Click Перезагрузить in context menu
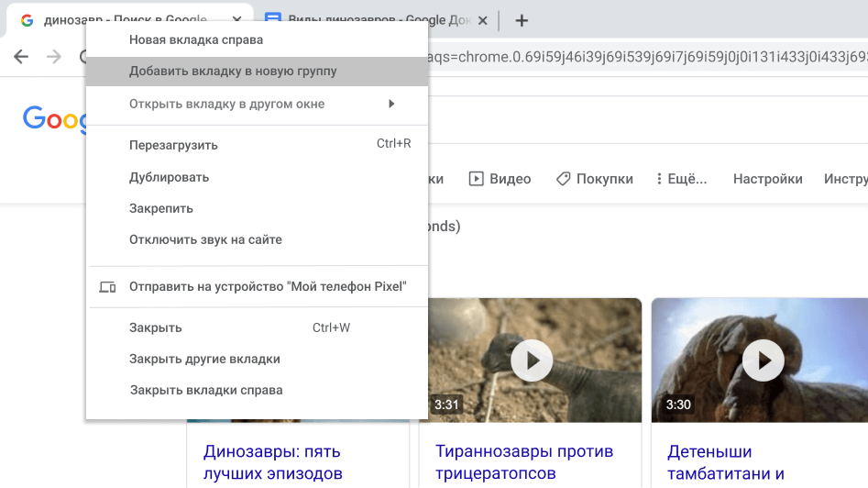The width and height of the screenshot is (868, 488). click(x=173, y=145)
